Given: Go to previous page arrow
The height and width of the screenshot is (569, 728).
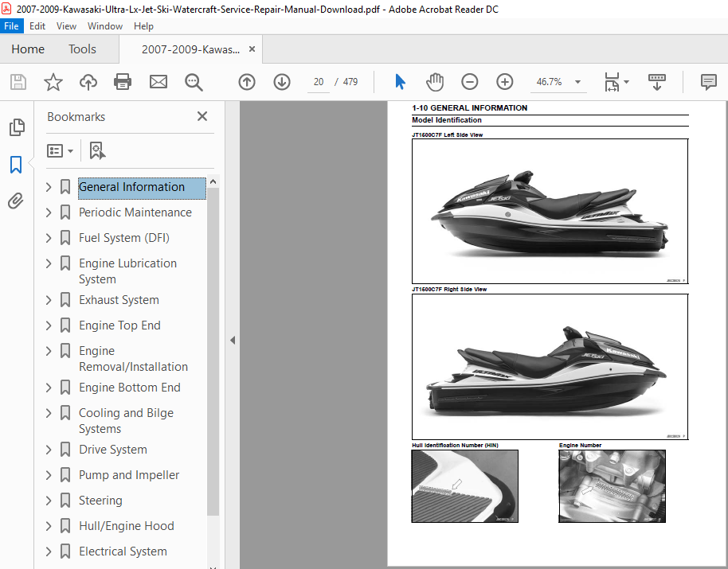Looking at the screenshot, I should pyautogui.click(x=247, y=82).
